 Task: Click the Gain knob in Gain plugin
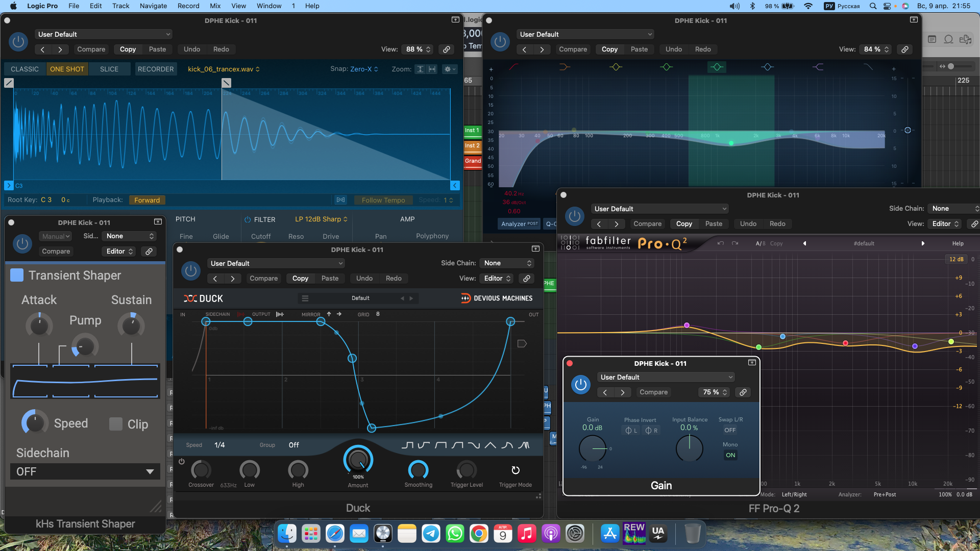[593, 449]
